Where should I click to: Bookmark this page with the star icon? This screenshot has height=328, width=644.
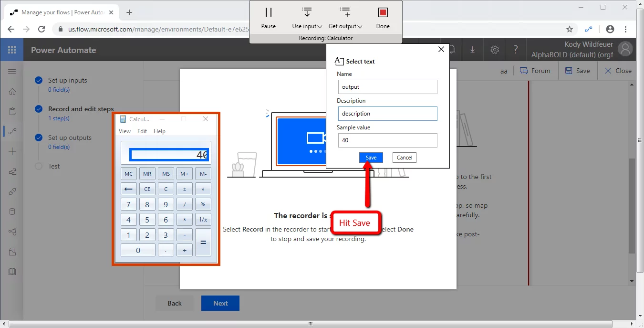pos(570,29)
